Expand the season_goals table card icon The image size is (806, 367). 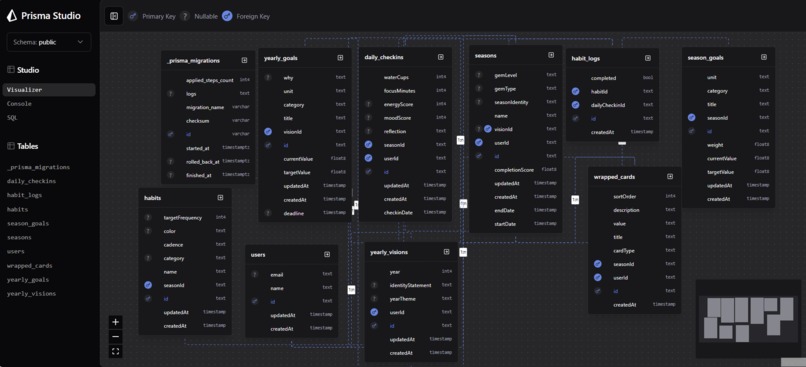coord(764,57)
